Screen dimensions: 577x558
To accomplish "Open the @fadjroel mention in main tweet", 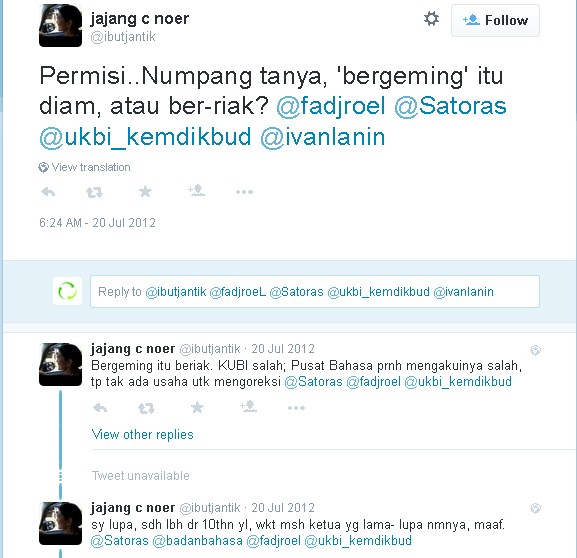I will pos(331,106).
